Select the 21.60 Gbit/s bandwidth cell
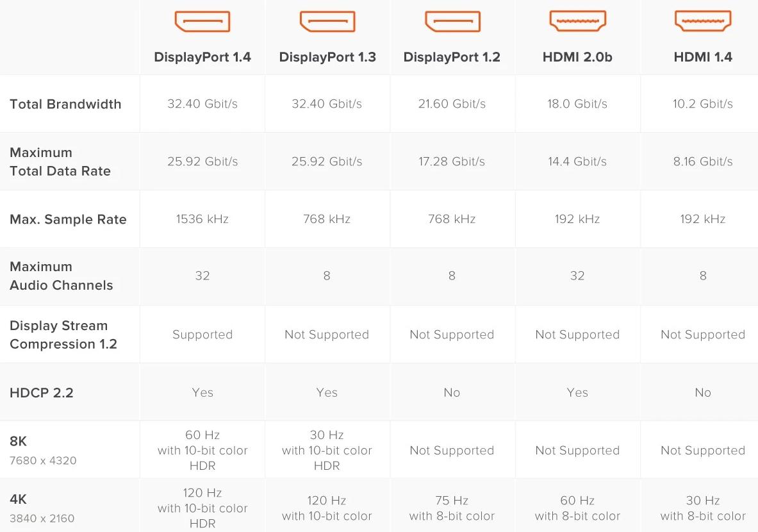Viewport: 758px width, 532px height. coord(452,104)
